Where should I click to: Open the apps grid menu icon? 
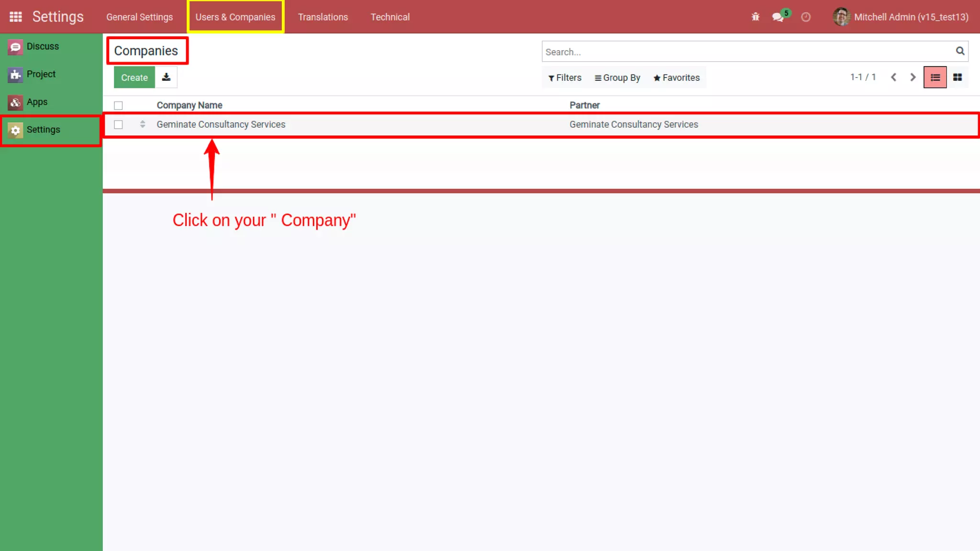tap(16, 17)
